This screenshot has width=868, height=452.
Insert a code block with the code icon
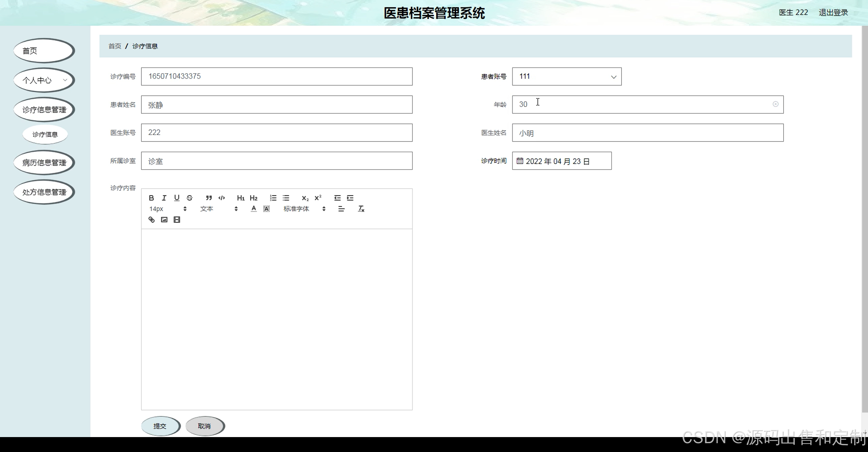click(x=222, y=198)
